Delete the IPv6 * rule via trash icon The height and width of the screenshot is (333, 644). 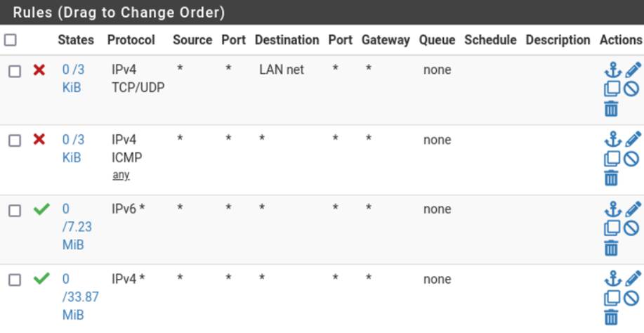[612, 247]
